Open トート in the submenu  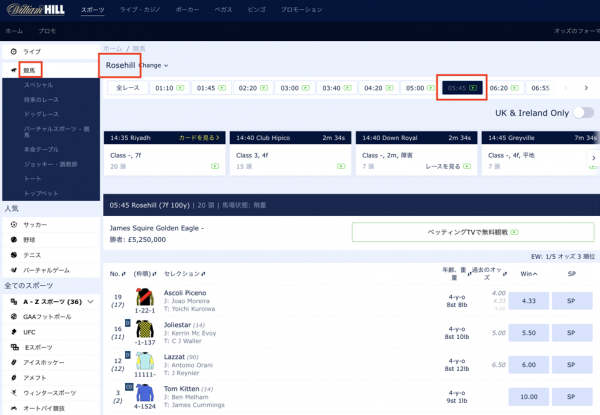click(33, 179)
